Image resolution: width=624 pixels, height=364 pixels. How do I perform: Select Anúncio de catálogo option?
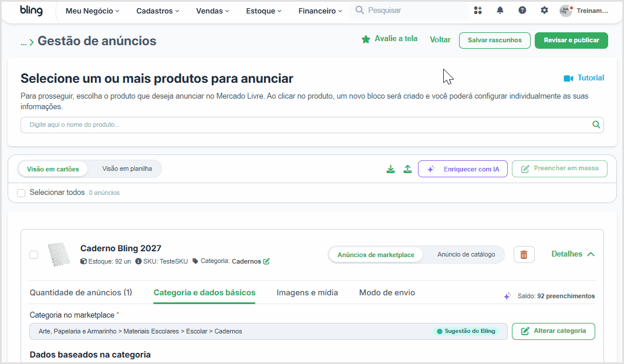click(466, 254)
